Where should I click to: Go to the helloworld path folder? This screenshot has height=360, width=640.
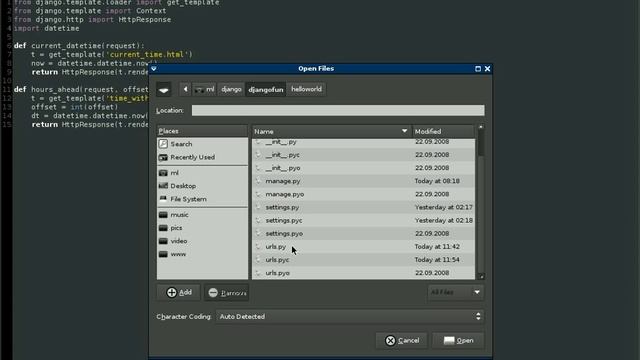(306, 89)
